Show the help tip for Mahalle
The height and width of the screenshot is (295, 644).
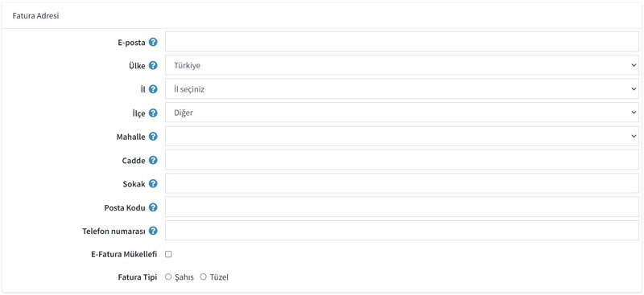point(153,136)
